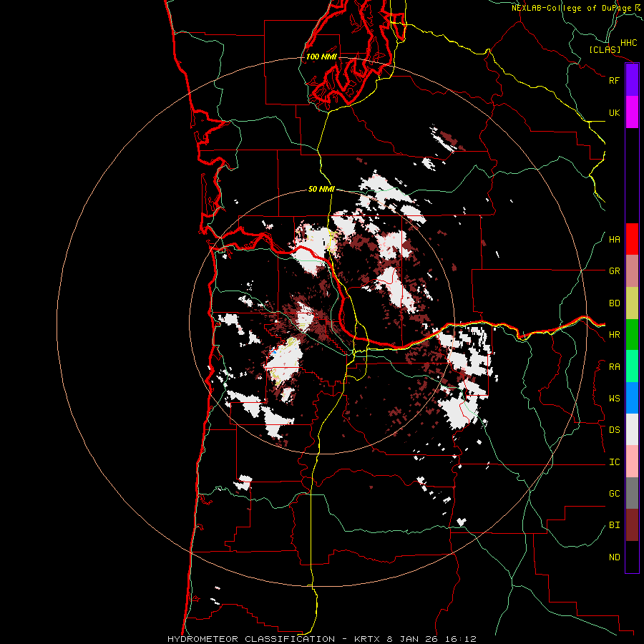Click the WS legend label
The width and height of the screenshot is (644, 644).
[x=614, y=399]
